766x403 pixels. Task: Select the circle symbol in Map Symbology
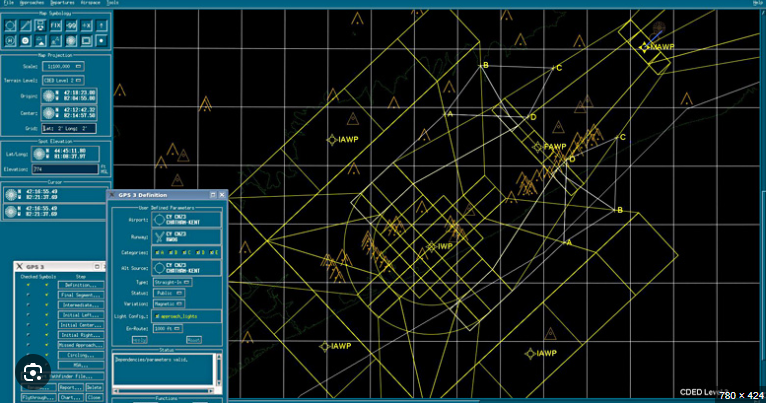[10, 25]
